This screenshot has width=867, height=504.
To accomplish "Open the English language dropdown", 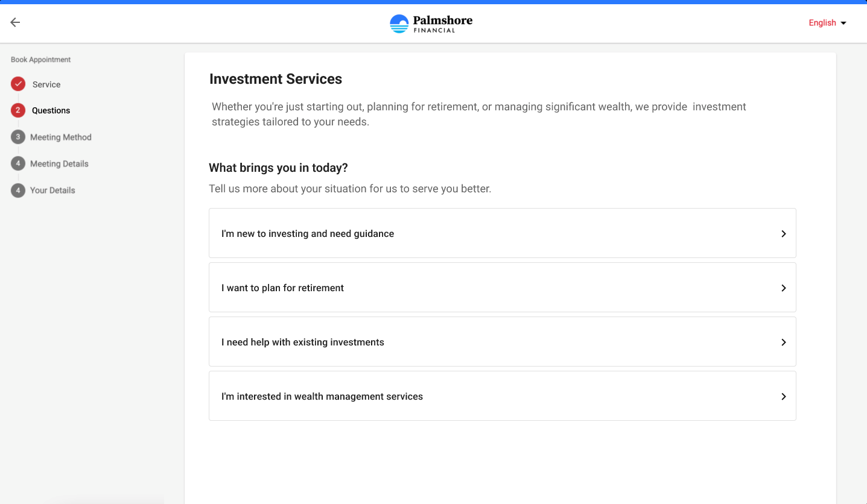I will click(828, 23).
